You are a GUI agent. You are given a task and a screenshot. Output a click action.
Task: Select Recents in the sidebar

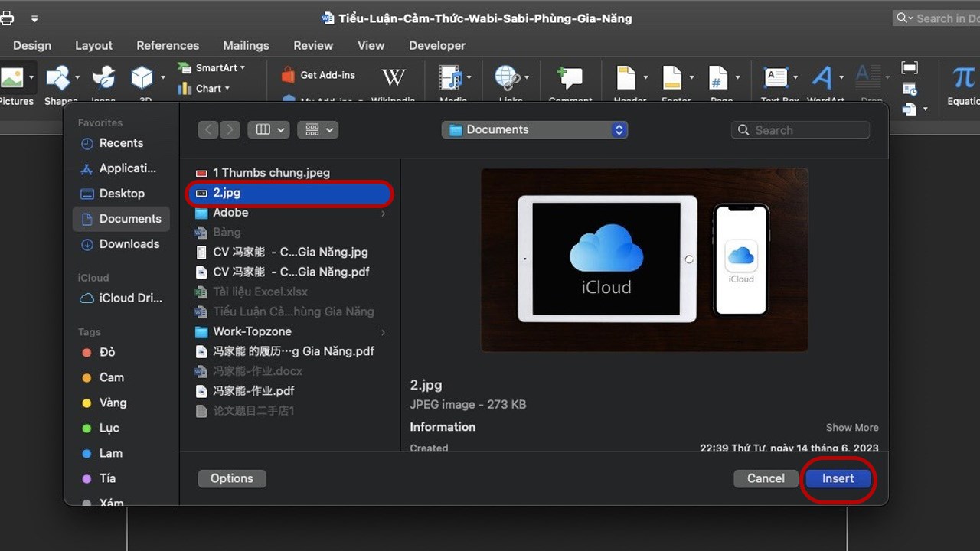121,143
